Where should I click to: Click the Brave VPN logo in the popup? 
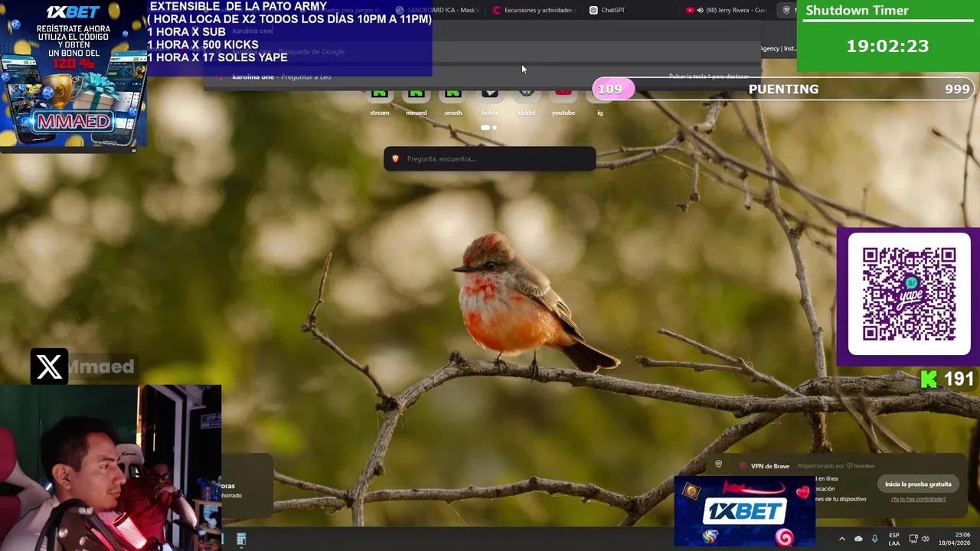[743, 466]
